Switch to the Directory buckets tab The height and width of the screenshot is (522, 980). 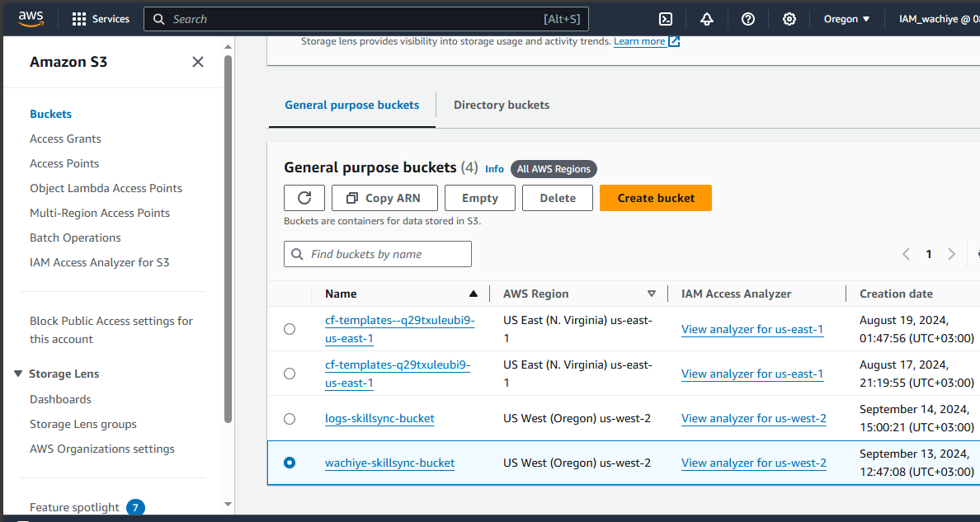(501, 105)
